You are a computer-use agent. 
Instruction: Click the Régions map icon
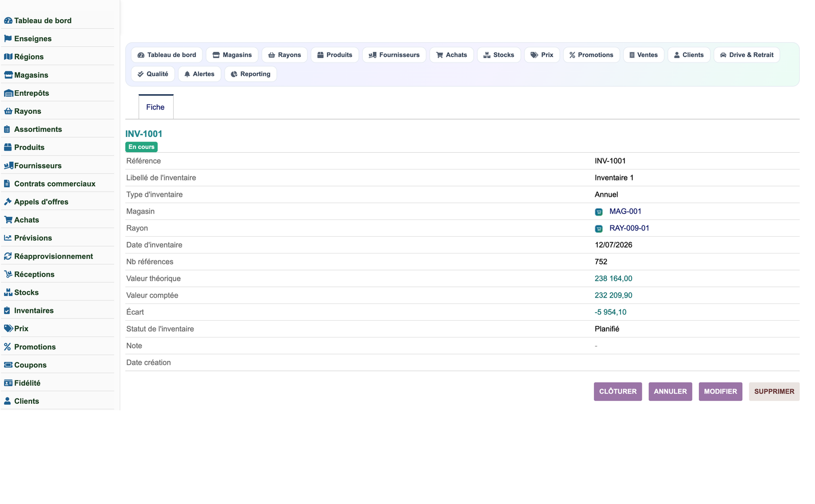[8, 57]
